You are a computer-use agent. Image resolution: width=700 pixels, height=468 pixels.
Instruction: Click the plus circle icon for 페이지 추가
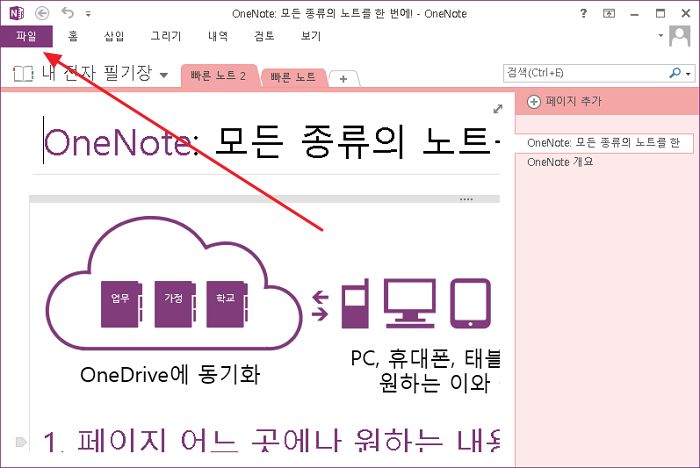pos(533,102)
